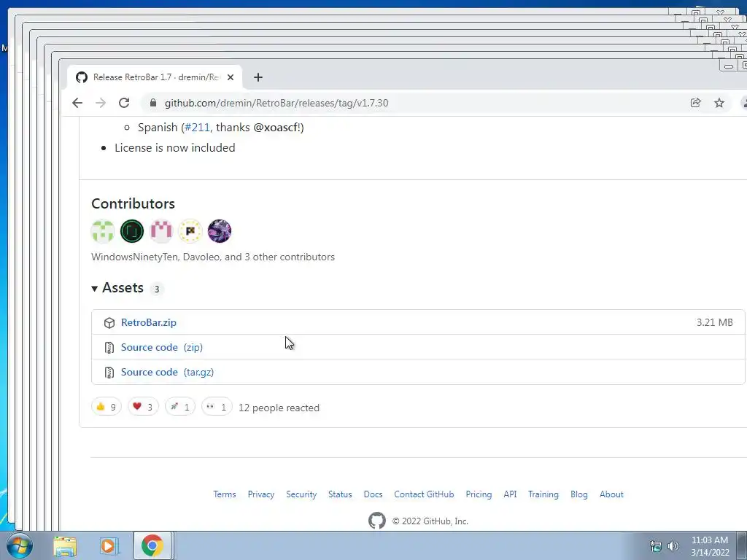Viewport: 747px width, 560px height.
Task: Open the Blog footer link
Action: pos(578,494)
